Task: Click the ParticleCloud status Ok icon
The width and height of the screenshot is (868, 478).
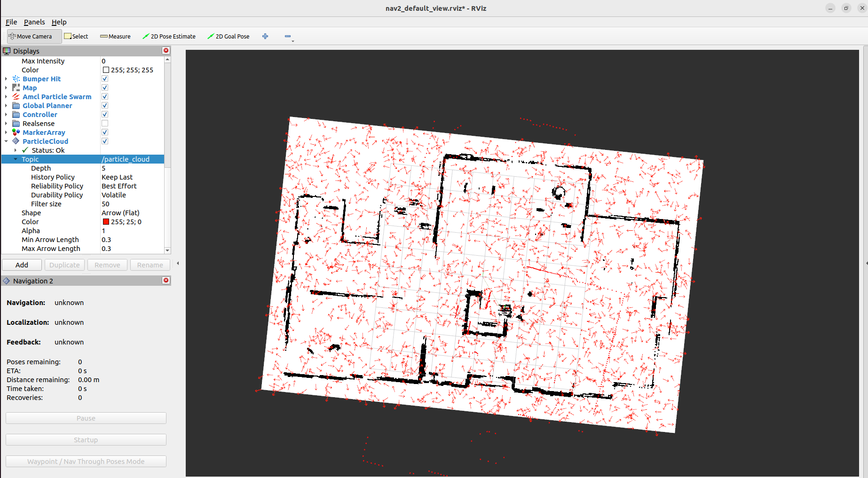Action: click(24, 150)
